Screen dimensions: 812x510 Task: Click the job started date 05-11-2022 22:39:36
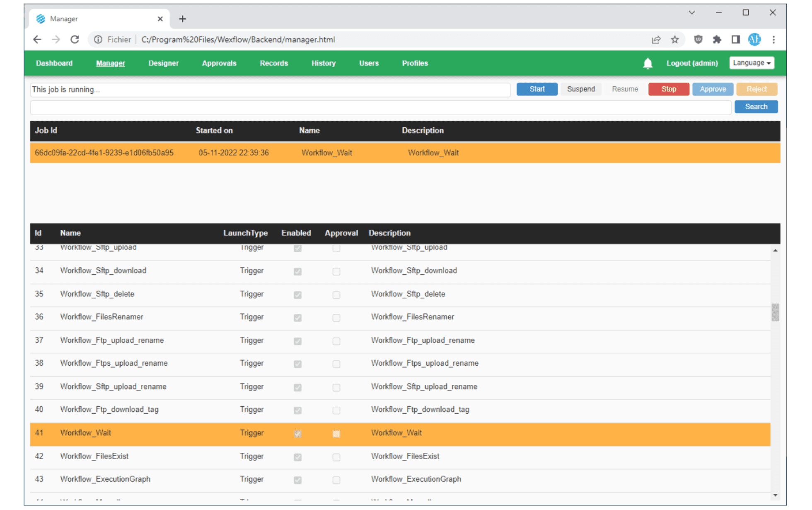(234, 153)
